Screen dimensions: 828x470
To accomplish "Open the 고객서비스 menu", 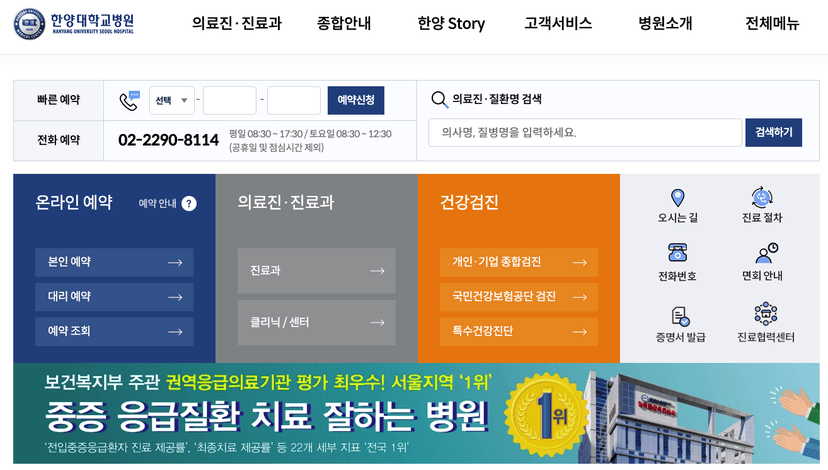I will 558,23.
